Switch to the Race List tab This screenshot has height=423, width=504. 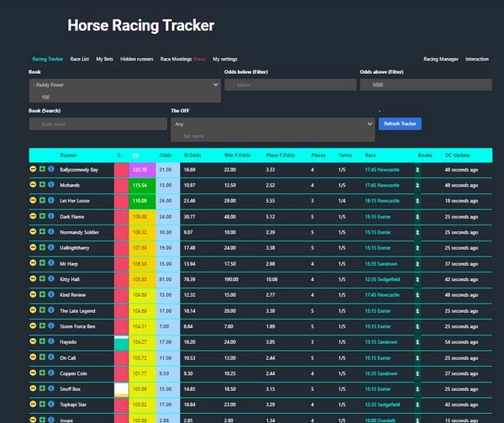click(x=80, y=60)
